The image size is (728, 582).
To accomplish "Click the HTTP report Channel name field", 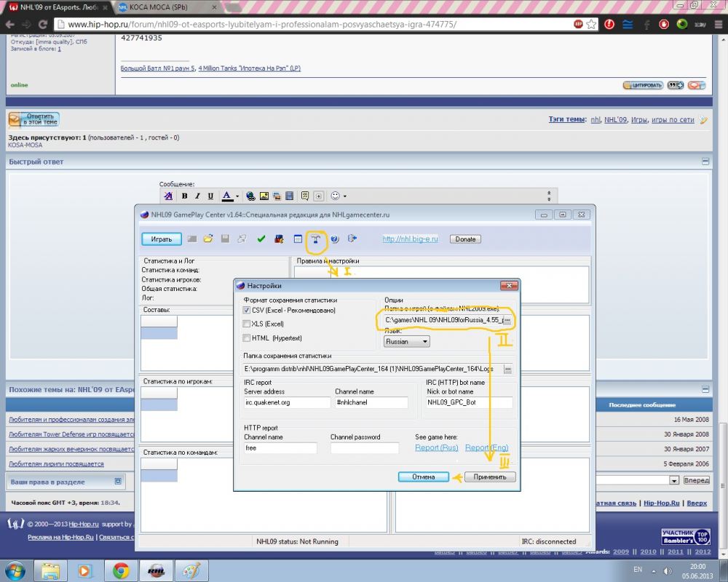I will 280,448.
